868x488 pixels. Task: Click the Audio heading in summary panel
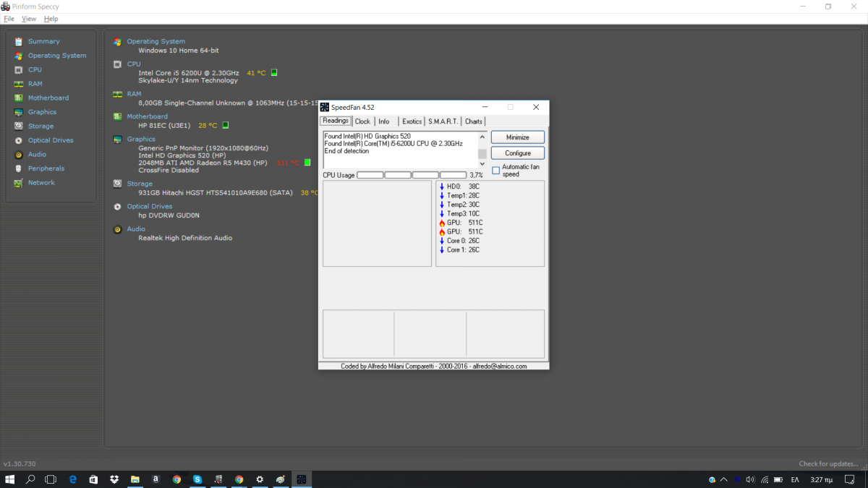pyautogui.click(x=136, y=228)
